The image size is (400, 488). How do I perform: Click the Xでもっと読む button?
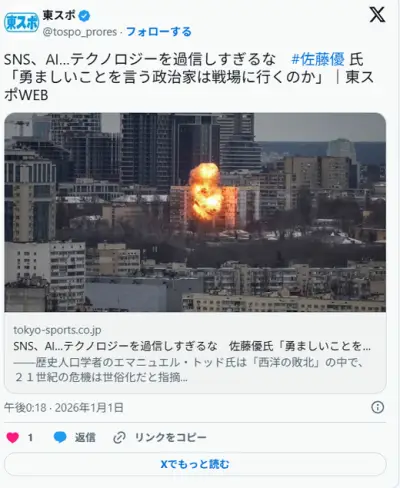195,464
